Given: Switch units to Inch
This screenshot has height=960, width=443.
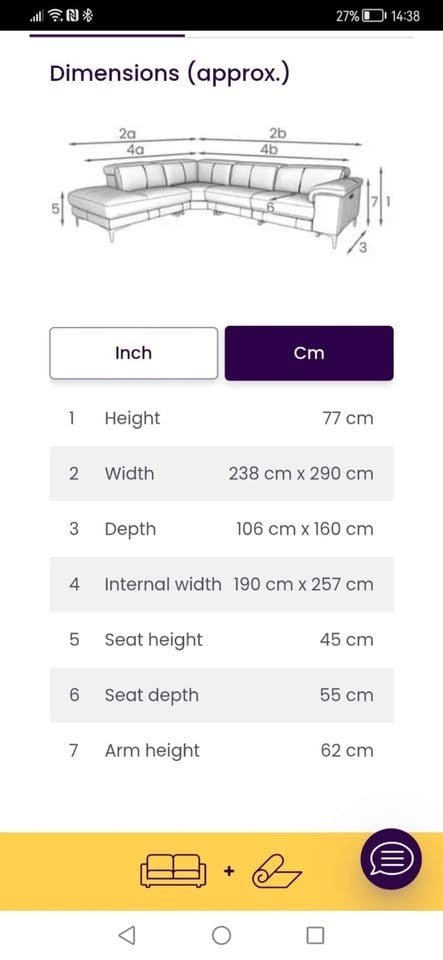Looking at the screenshot, I should [133, 353].
